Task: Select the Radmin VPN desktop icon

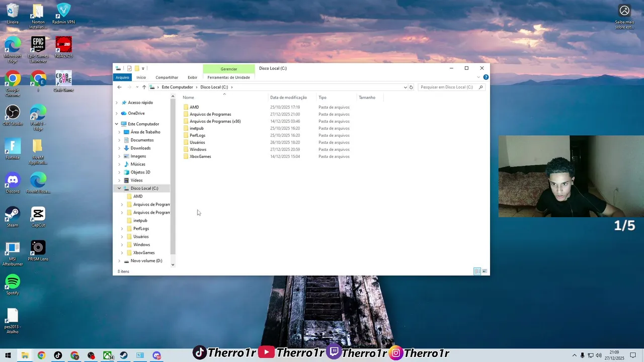Action: pos(63,14)
